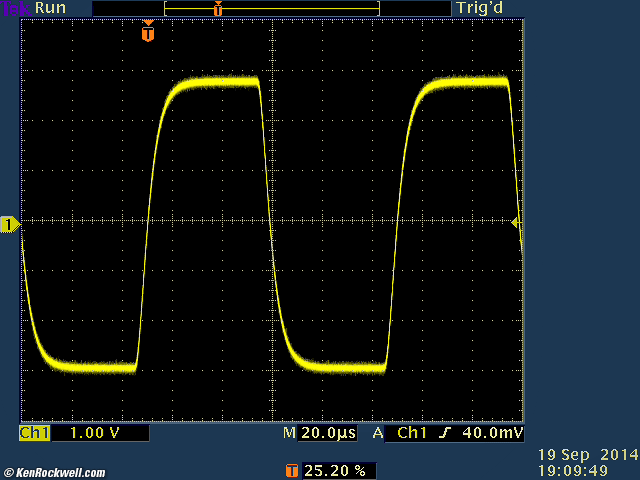Select the channel 1 ground reference marker

(10, 224)
